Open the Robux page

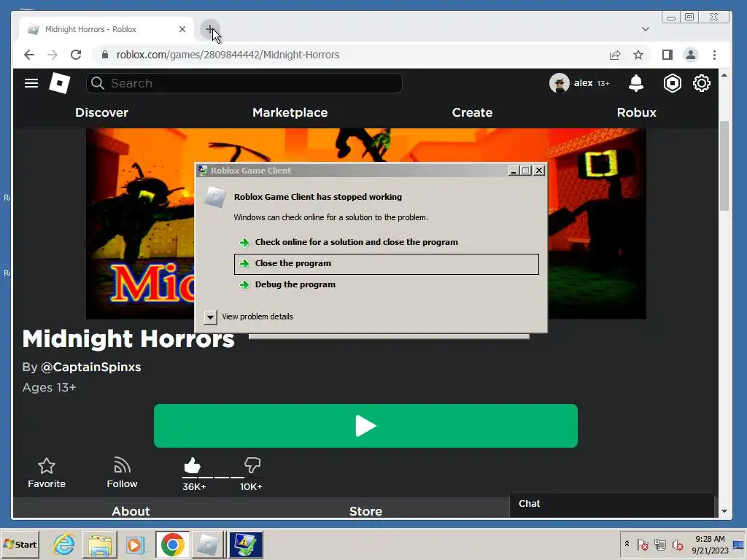click(636, 112)
